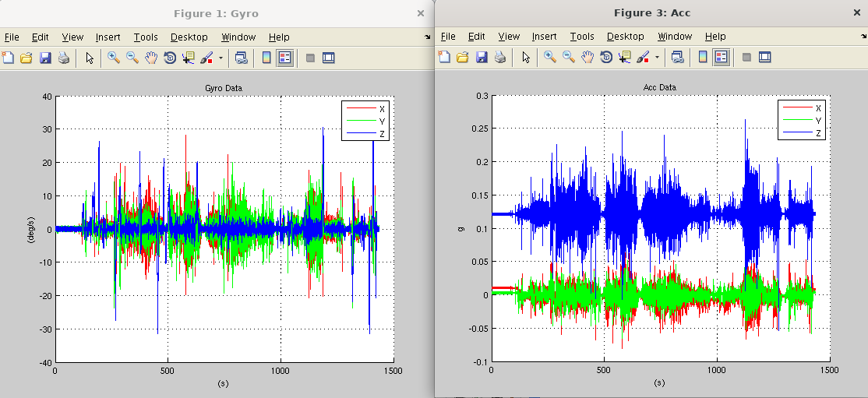Click Link Plot icon in Acc figure
868x398 pixels.
click(x=677, y=57)
